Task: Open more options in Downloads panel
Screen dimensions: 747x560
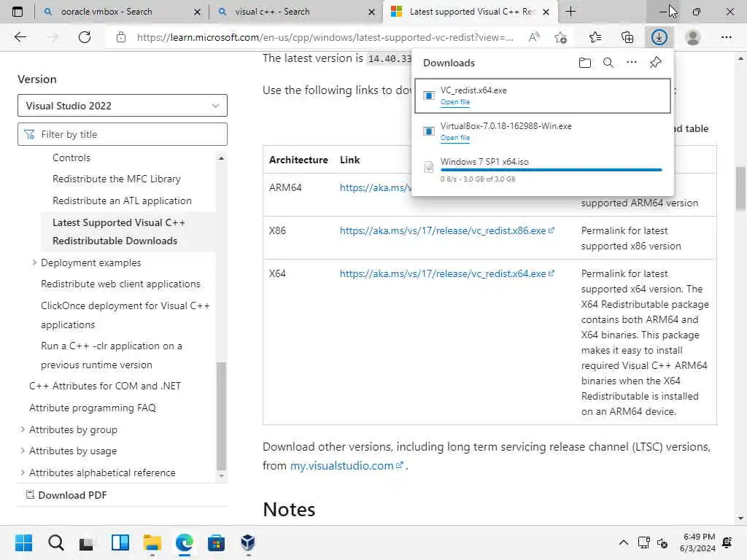Action: (632, 62)
